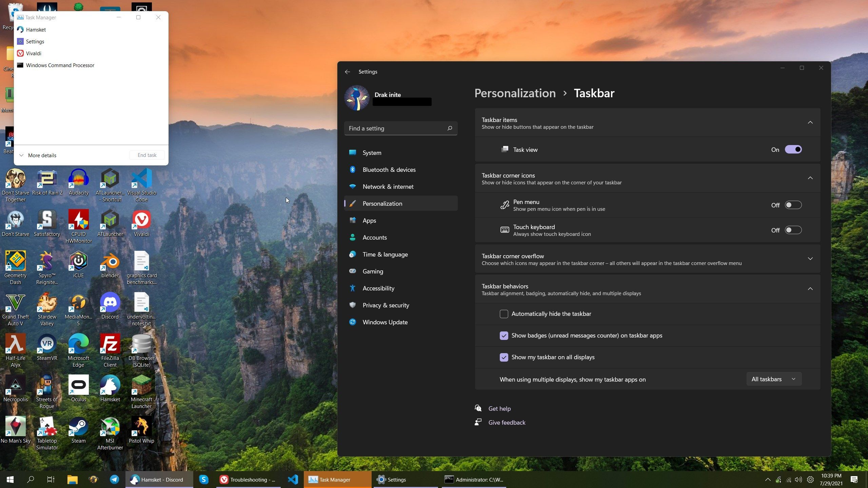868x488 pixels.
Task: Open the iCUE desktop shortcut
Action: tap(78, 264)
